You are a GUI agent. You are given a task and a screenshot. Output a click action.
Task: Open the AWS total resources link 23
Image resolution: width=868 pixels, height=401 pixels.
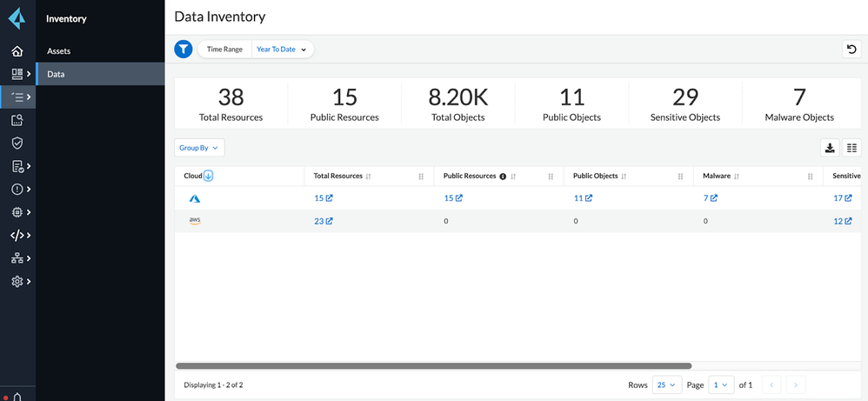click(323, 221)
